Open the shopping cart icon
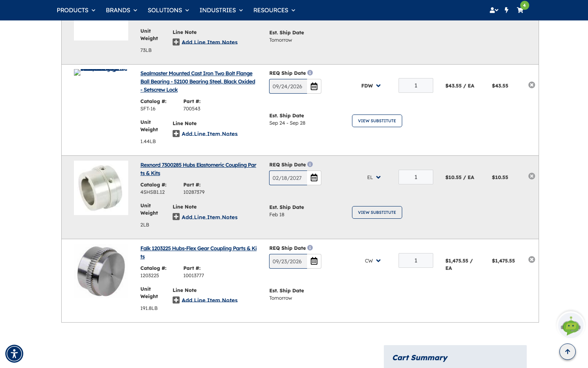The image size is (588, 368). [520, 10]
